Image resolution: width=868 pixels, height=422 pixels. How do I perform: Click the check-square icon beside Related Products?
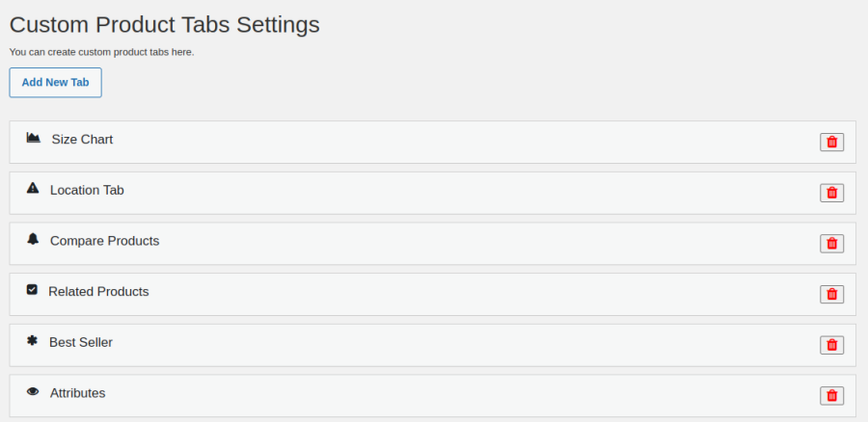[x=32, y=289]
